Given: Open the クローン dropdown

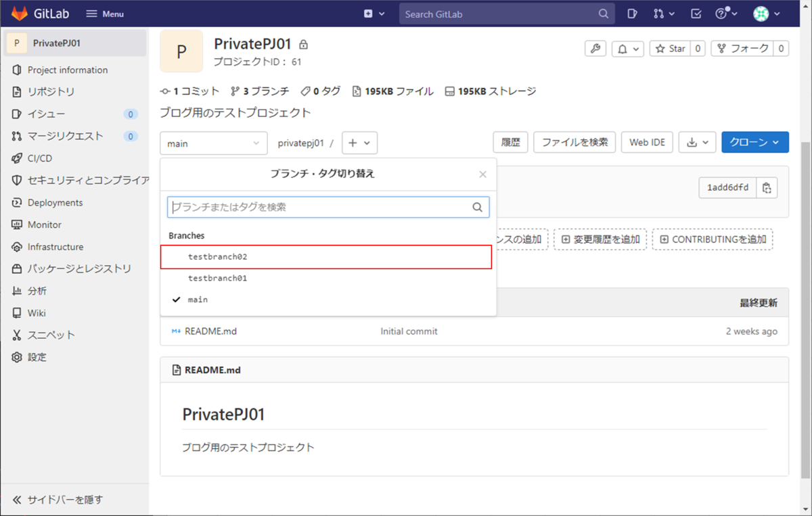Looking at the screenshot, I should [x=755, y=143].
